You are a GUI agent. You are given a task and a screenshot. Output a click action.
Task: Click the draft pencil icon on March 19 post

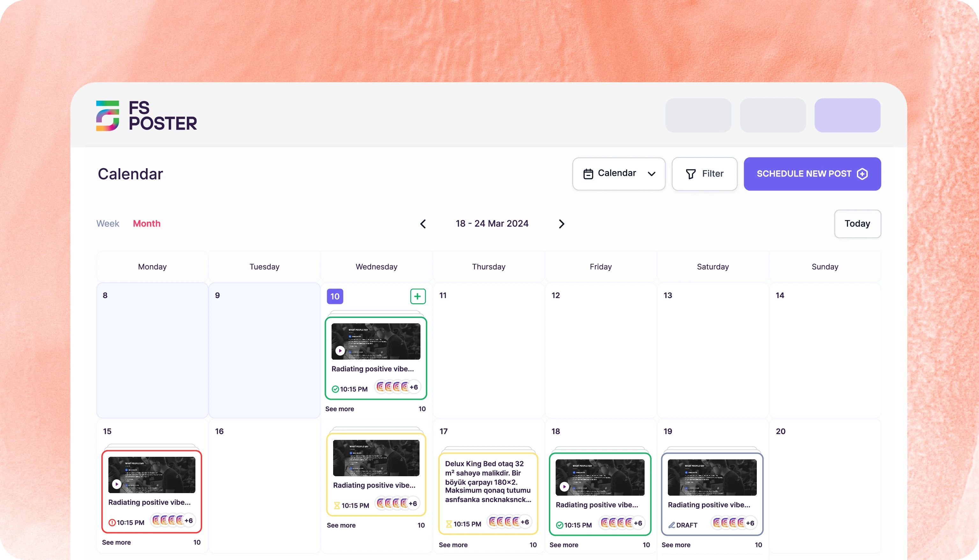672,525
